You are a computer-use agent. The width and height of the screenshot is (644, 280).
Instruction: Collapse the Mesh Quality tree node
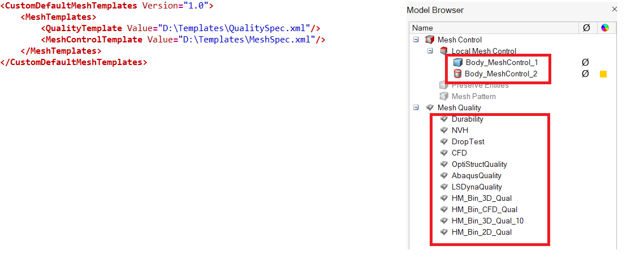416,107
